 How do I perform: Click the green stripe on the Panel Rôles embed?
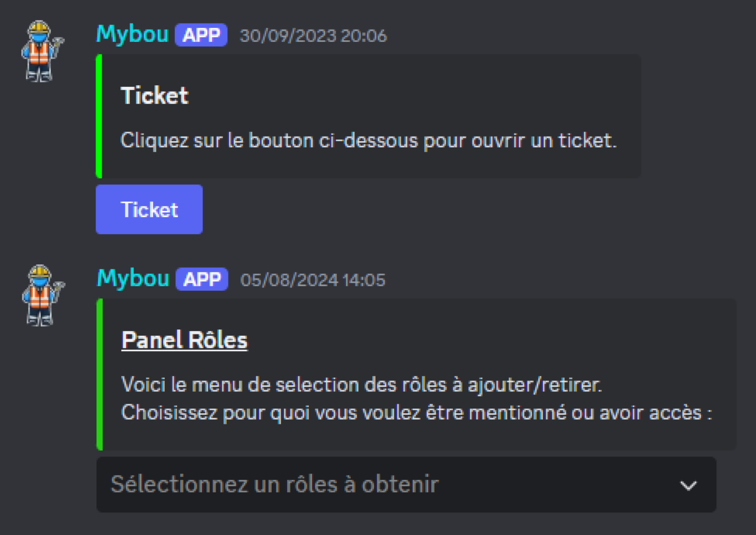click(x=100, y=374)
